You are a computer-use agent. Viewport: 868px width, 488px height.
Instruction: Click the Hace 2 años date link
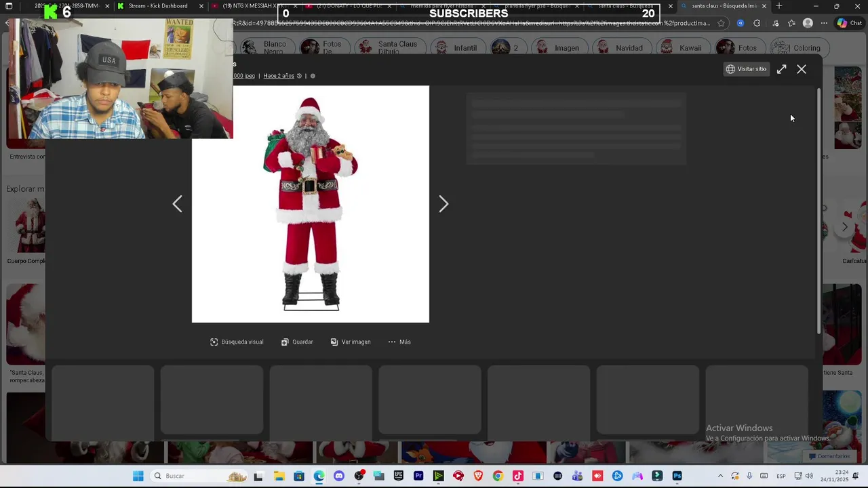tap(279, 76)
